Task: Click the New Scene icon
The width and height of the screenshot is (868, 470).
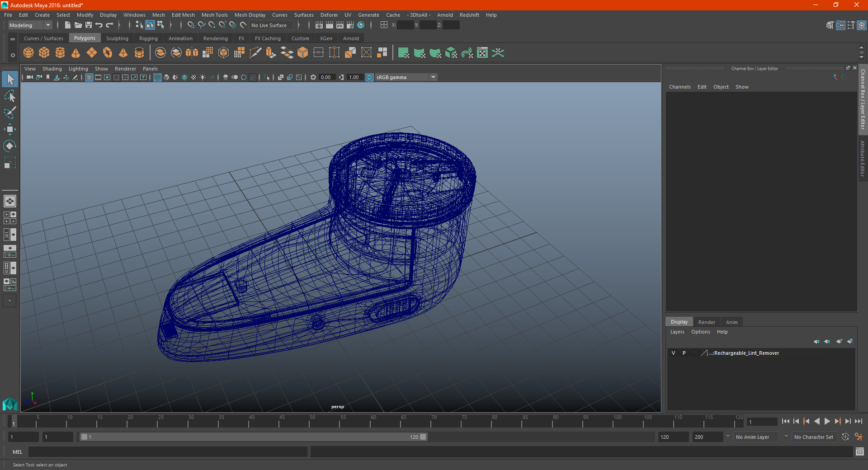Action: click(67, 25)
